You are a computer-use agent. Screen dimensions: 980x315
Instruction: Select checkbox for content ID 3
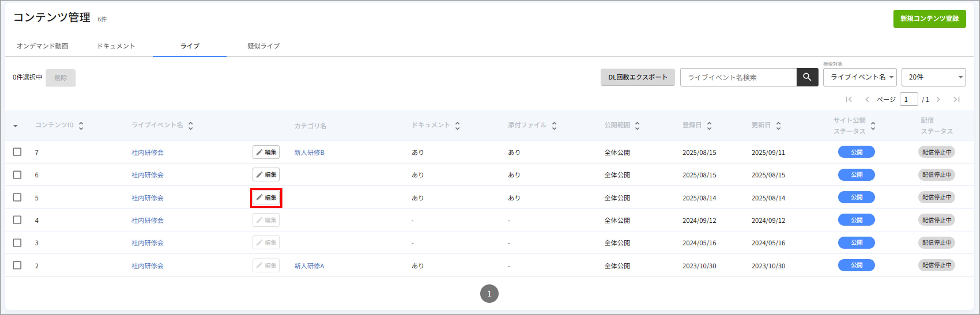point(17,242)
